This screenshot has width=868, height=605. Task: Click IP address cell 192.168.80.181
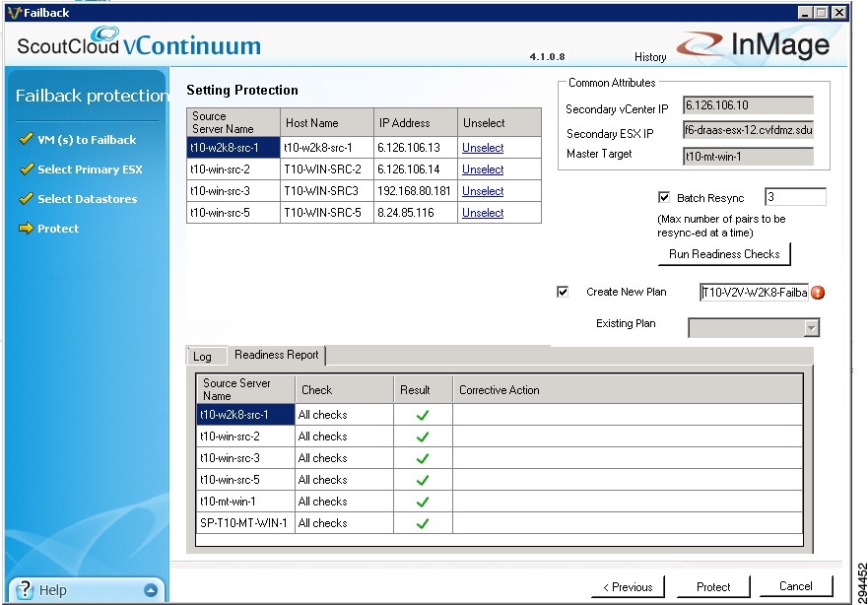point(415,191)
